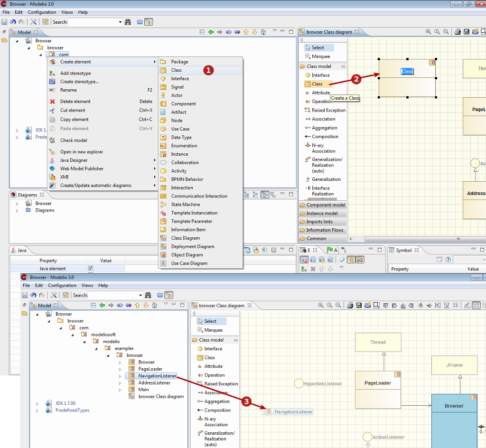Choose Add stereotype from the context menu

click(x=75, y=74)
